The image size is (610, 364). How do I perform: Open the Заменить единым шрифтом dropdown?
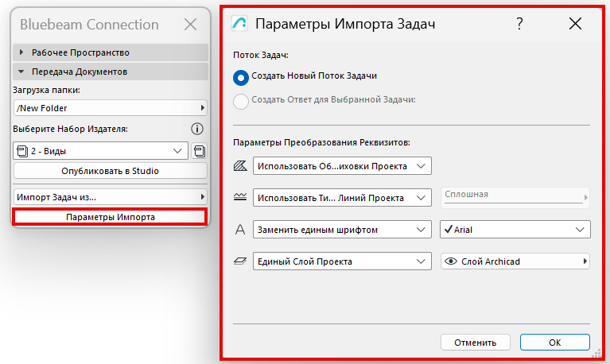pos(342,230)
